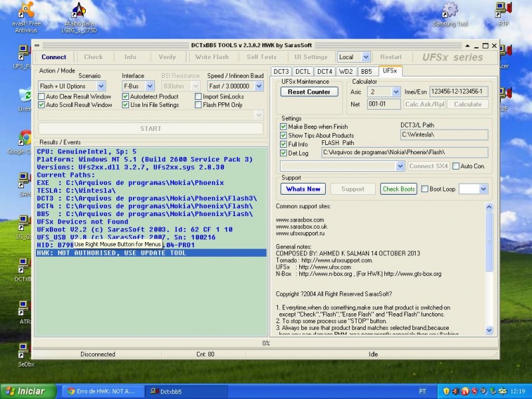The image size is (532, 399).
Task: Open the DCT4 tab
Action: 325,72
